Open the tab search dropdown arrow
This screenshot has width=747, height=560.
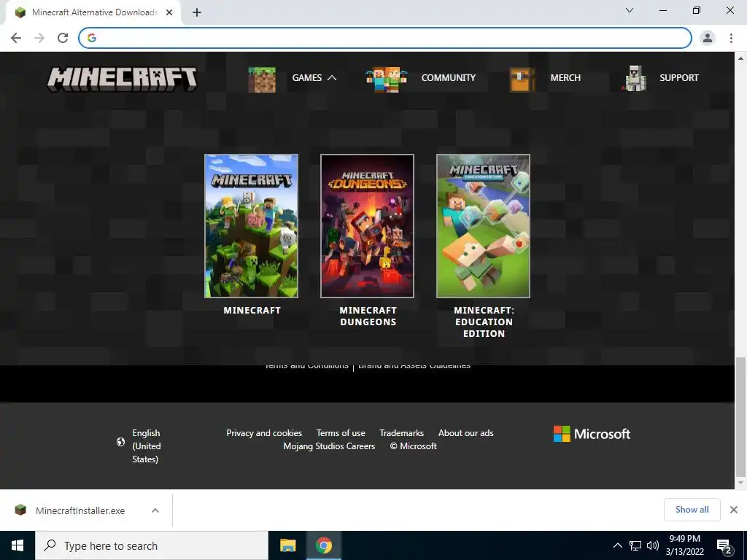coord(630,10)
